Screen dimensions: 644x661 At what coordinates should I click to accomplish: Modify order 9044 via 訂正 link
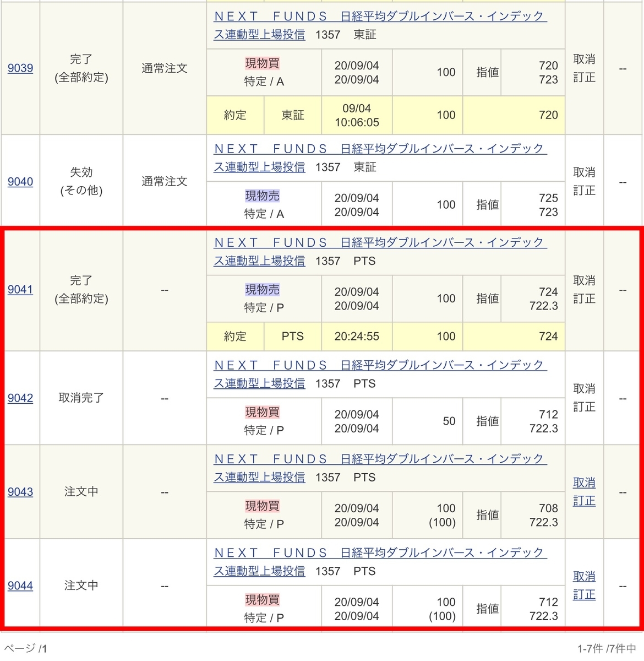pos(584,595)
